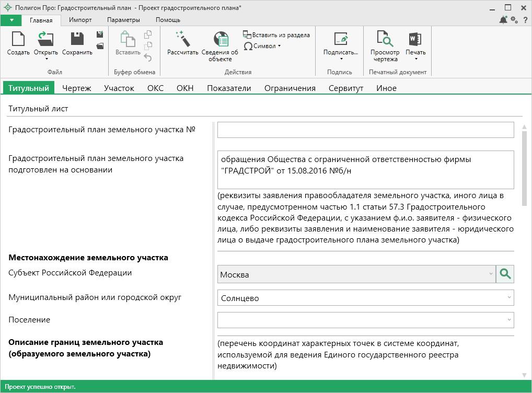Viewport: 532px width, 393px height.
Task: Click Вставить из раздела button
Action: (x=276, y=35)
